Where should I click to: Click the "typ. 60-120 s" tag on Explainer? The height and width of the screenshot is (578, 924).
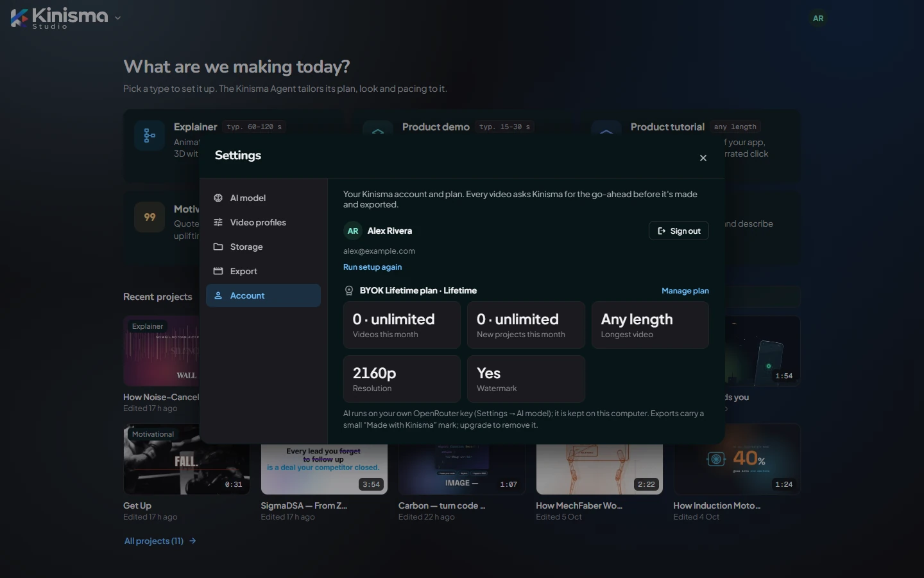click(254, 127)
